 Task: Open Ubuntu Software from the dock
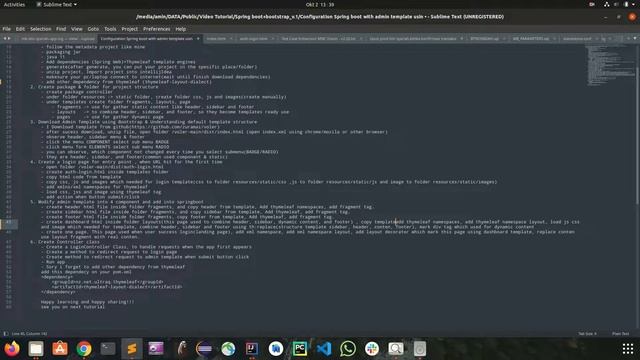pyautogui.click(x=60, y=349)
